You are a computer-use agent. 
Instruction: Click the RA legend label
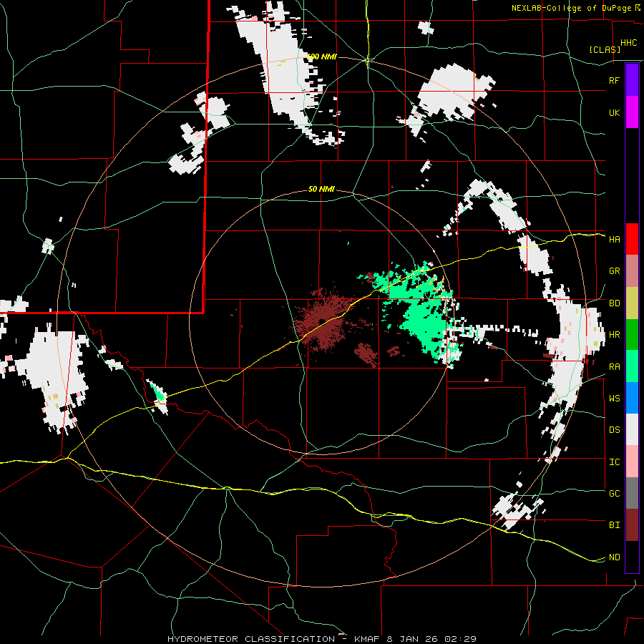click(x=614, y=366)
